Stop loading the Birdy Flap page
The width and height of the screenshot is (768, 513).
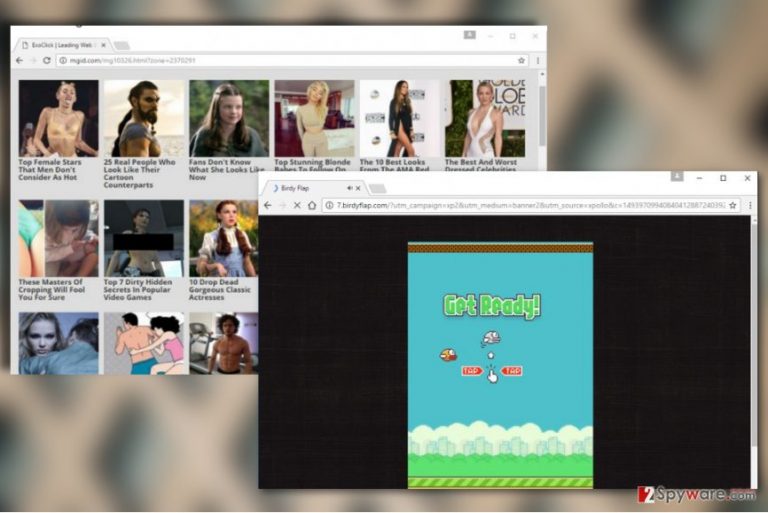pos(297,205)
